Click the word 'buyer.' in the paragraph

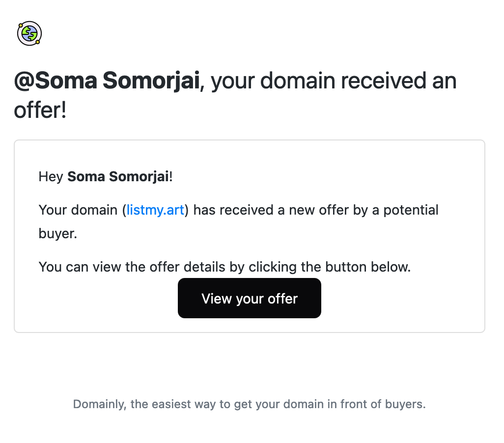click(x=58, y=234)
